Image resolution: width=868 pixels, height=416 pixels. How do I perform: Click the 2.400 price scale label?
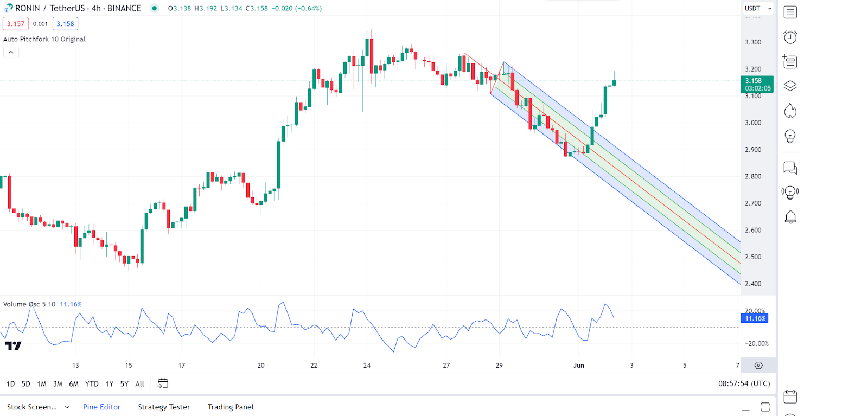(753, 284)
